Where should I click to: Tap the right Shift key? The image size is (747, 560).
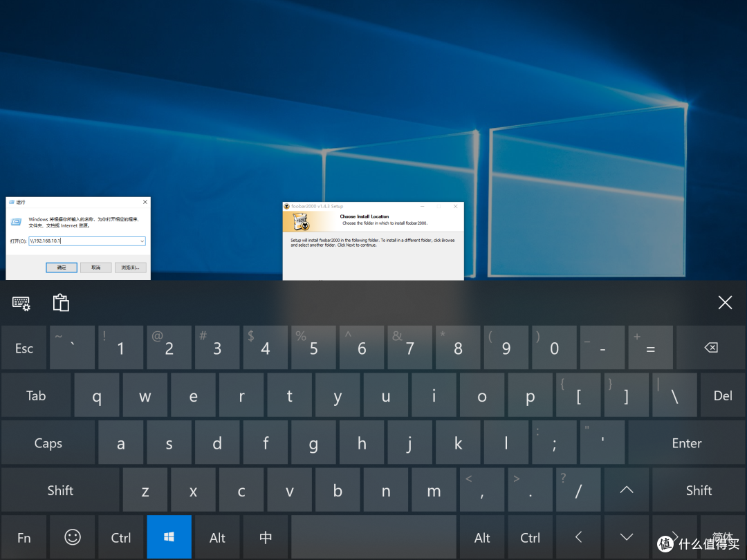pyautogui.click(x=699, y=490)
